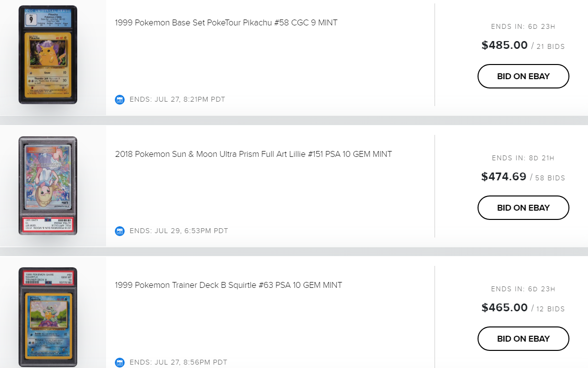Open the 1999 PokeTour Pikachu #58 listing title
The image size is (588, 368).
(x=226, y=22)
